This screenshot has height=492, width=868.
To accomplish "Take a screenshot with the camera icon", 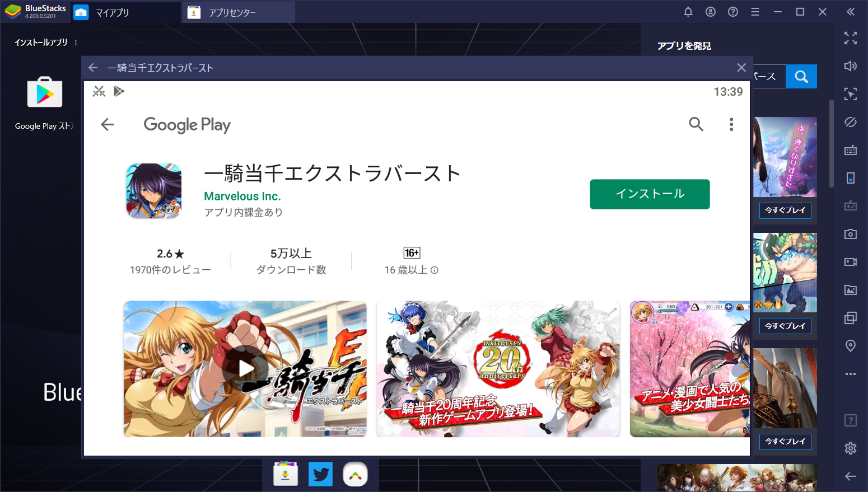I will (x=851, y=234).
